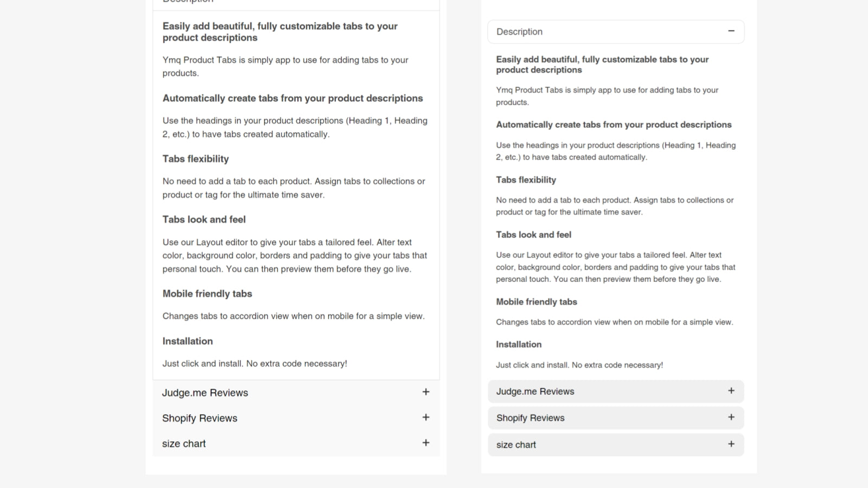Expand size chart row in left layout
The width and height of the screenshot is (868, 488).
click(296, 444)
